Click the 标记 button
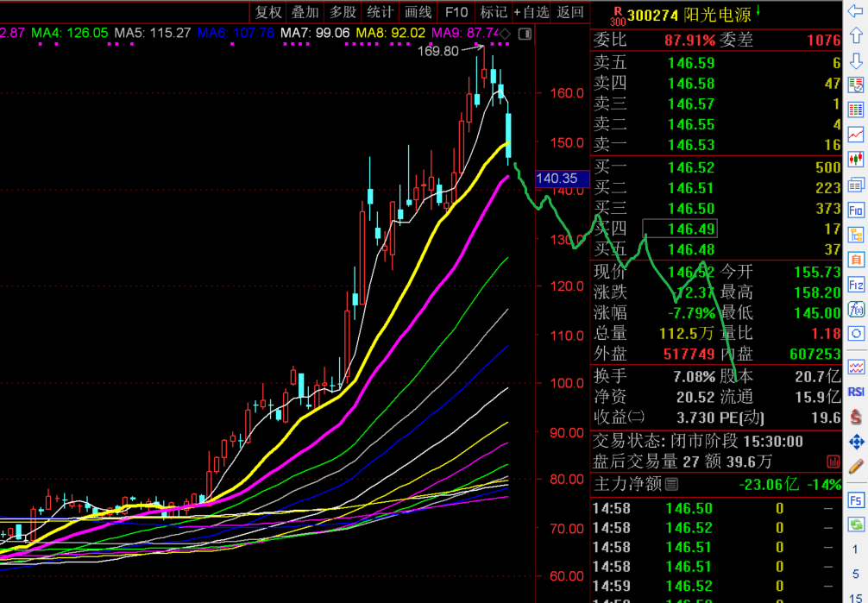Viewport: 868px width, 603px height. [x=494, y=11]
